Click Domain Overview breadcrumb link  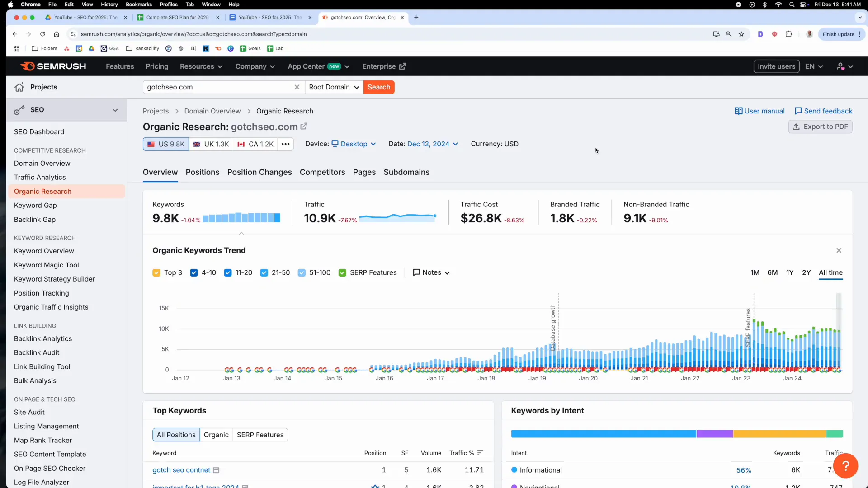click(212, 111)
